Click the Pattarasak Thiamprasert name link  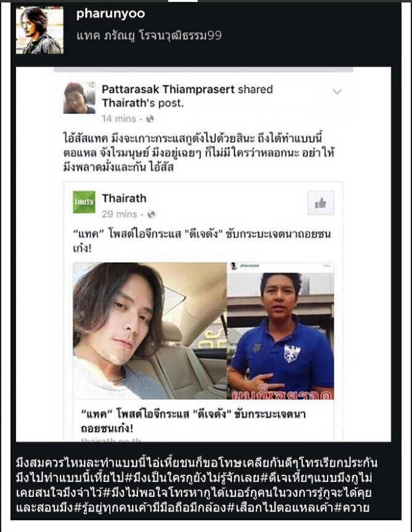point(168,89)
